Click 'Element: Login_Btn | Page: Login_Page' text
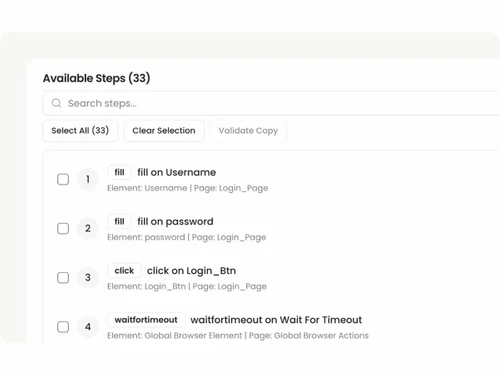Image resolution: width=500 pixels, height=375 pixels. (x=187, y=286)
